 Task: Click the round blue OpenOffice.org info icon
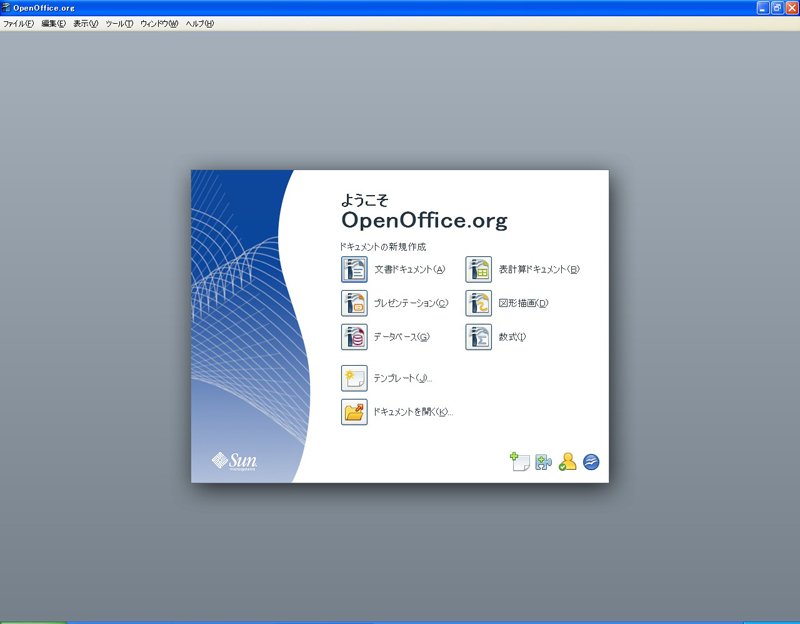coord(591,462)
